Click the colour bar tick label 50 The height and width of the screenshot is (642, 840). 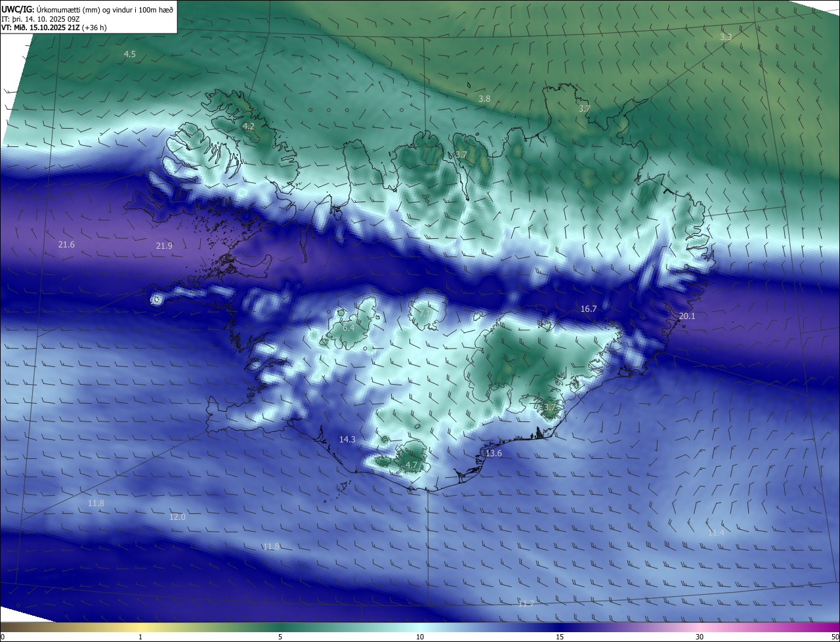[835, 637]
